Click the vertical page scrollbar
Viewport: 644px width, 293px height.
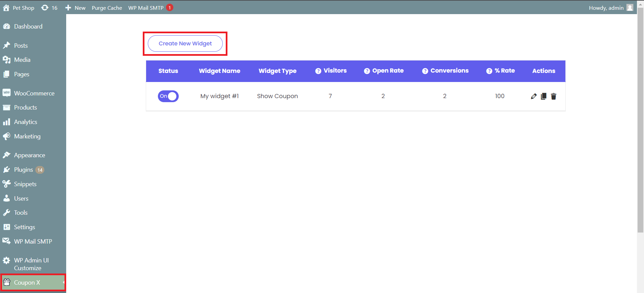tap(640, 120)
